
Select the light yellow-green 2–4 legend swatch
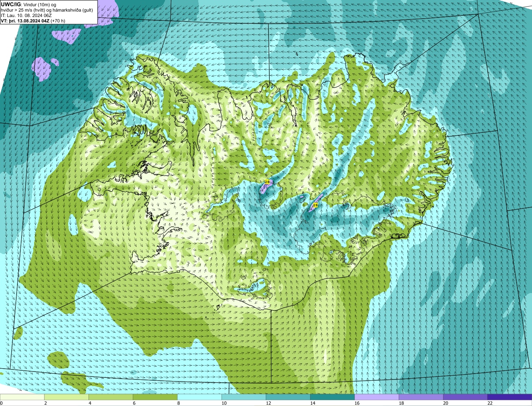click(x=66, y=397)
